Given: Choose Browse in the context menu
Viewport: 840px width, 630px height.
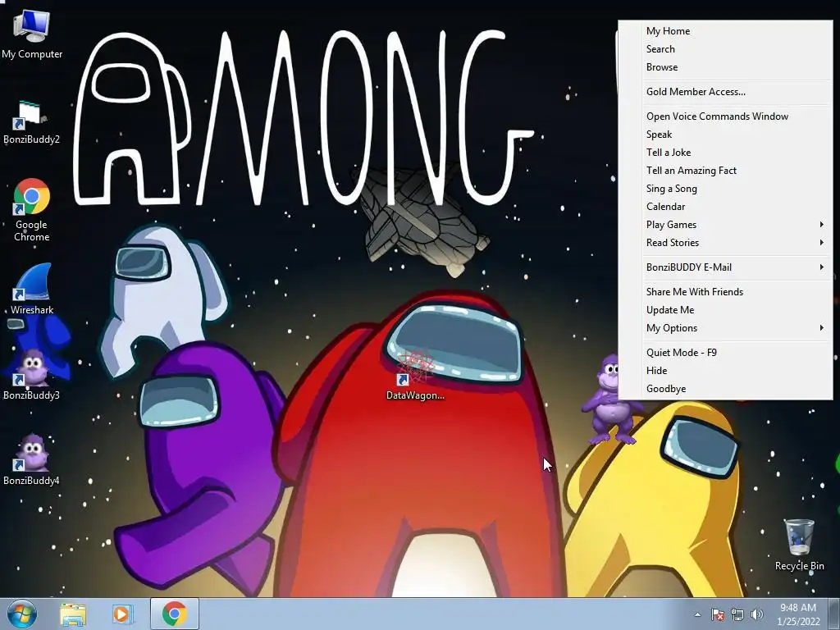Looking at the screenshot, I should click(x=725, y=67).
